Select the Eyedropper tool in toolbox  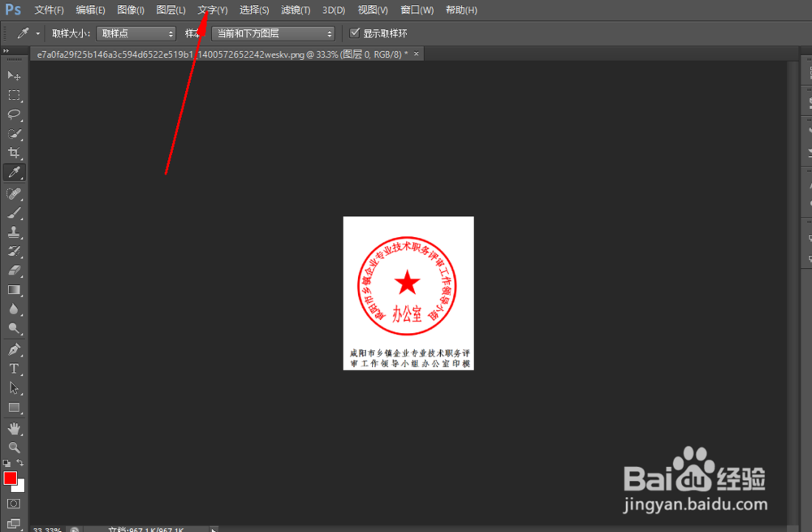(x=14, y=172)
